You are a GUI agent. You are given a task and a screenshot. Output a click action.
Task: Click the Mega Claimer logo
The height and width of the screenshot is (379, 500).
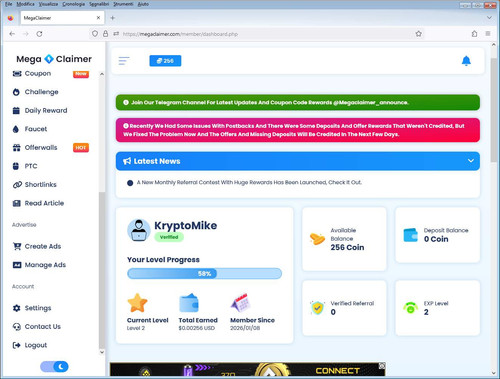(x=54, y=59)
